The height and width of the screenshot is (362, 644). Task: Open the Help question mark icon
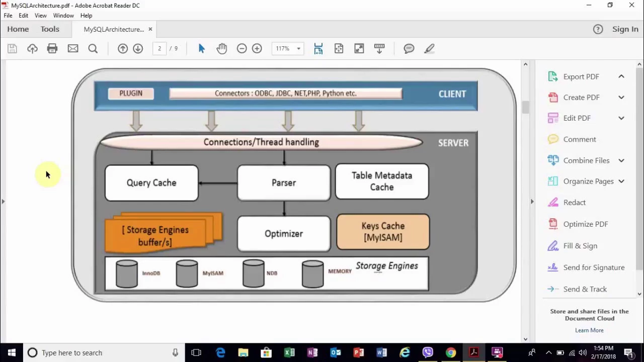point(598,29)
